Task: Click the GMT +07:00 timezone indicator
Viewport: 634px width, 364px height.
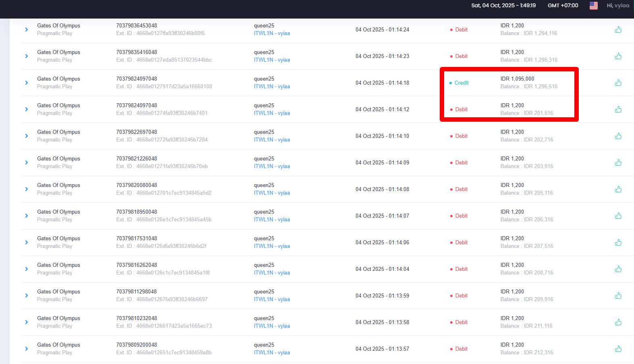Action: point(563,6)
